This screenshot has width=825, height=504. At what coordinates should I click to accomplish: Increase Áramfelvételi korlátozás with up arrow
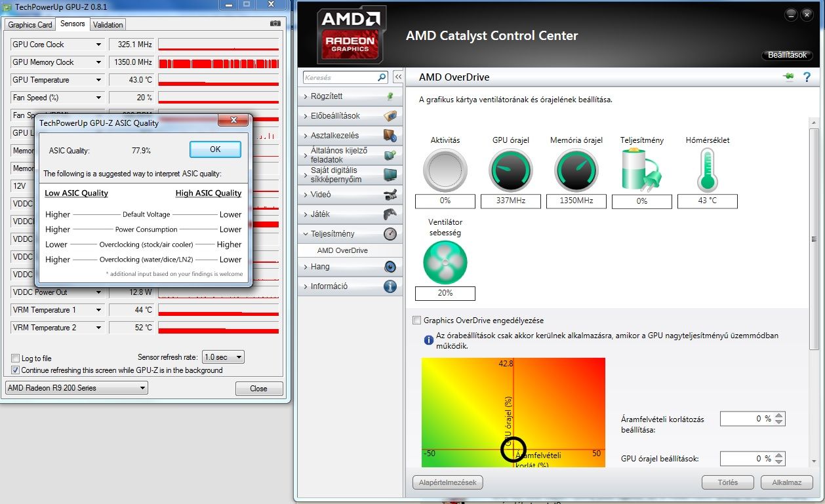pos(779,416)
